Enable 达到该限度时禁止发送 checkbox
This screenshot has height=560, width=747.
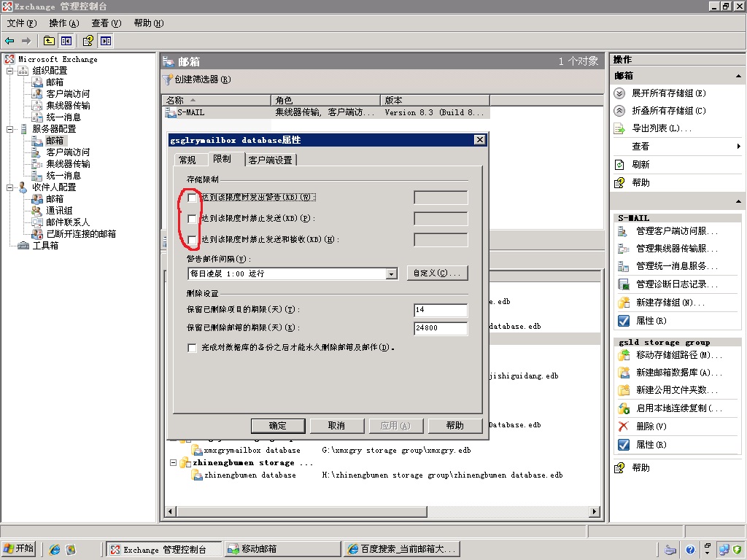pos(192,219)
